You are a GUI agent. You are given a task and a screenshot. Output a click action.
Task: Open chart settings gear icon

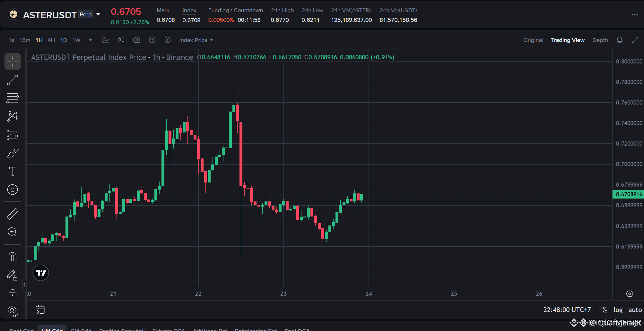click(x=629, y=294)
